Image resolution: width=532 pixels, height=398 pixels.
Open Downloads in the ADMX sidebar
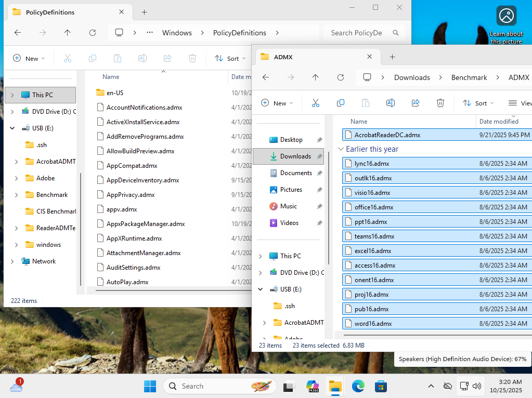pos(295,156)
